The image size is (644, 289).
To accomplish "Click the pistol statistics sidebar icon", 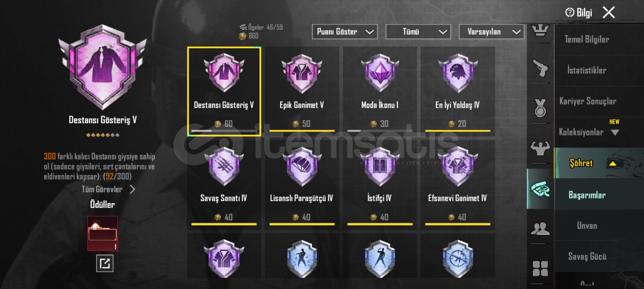I will (540, 69).
